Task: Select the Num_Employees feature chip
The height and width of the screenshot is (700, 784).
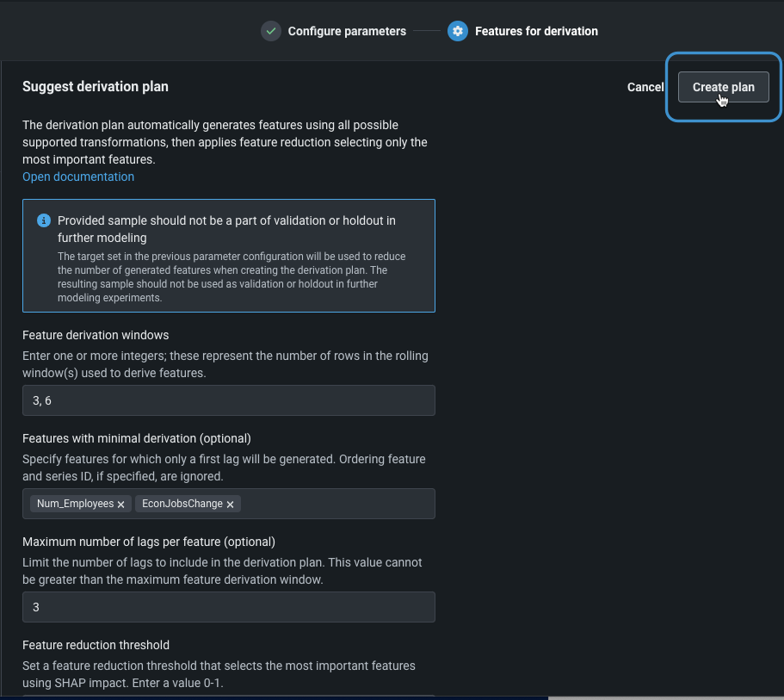Action: [x=75, y=504]
